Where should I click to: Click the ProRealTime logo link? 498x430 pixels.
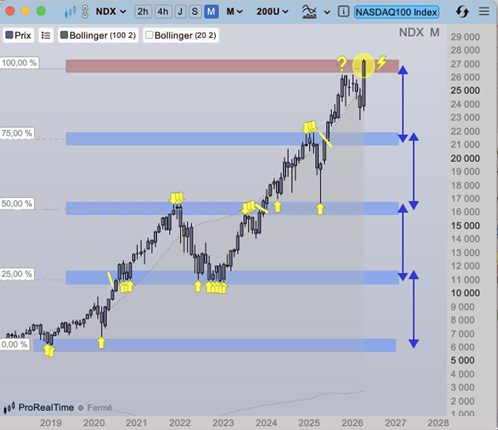point(39,407)
